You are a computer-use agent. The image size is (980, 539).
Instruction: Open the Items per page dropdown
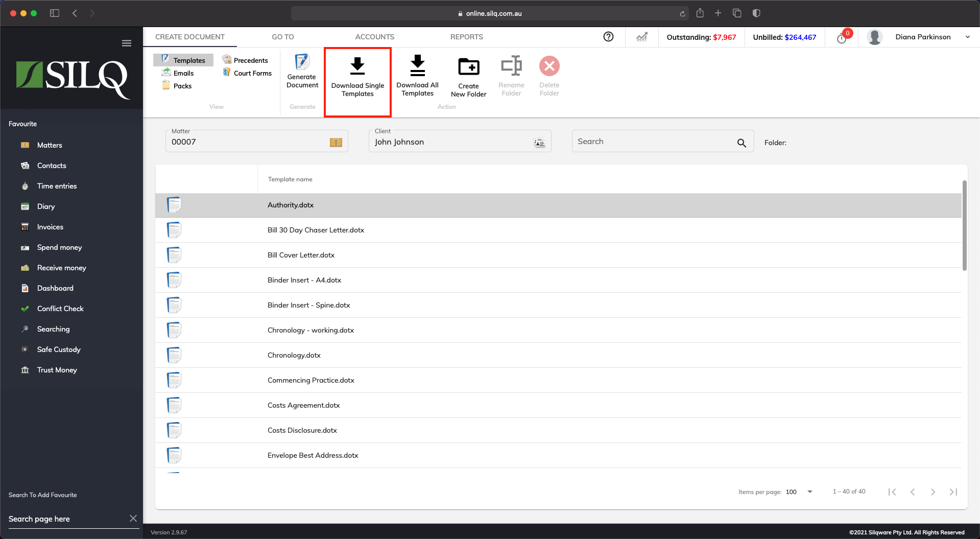(x=809, y=492)
